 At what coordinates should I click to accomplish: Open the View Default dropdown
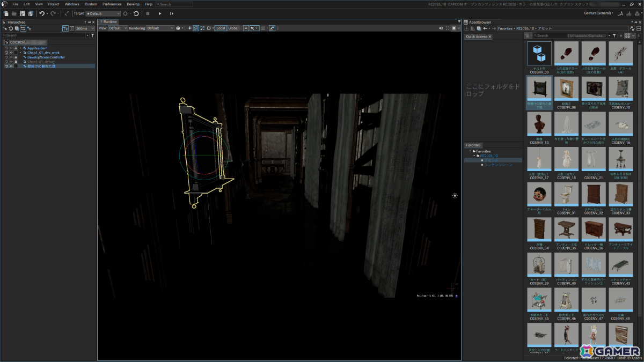click(118, 28)
